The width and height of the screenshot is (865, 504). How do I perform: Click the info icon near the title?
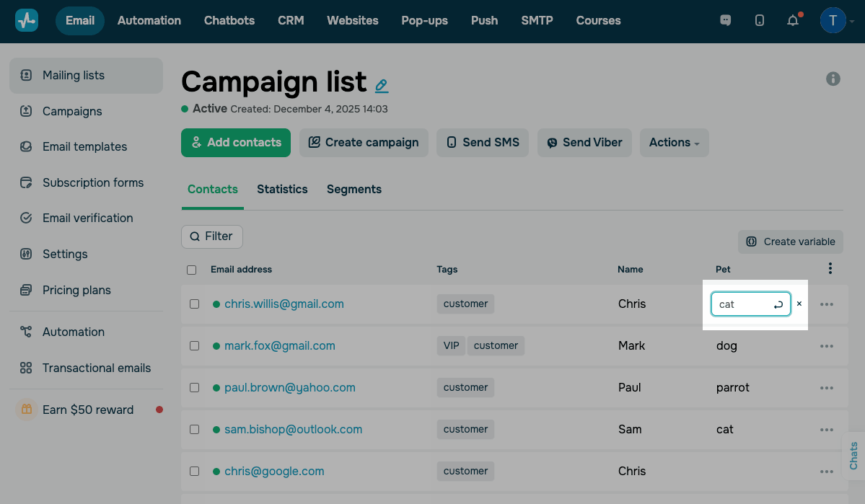(833, 79)
